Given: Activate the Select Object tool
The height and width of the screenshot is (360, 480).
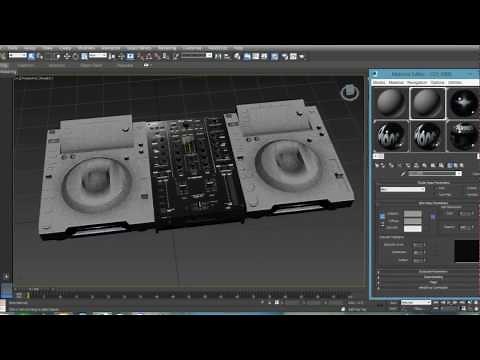Looking at the screenshot, I should click(x=31, y=56).
